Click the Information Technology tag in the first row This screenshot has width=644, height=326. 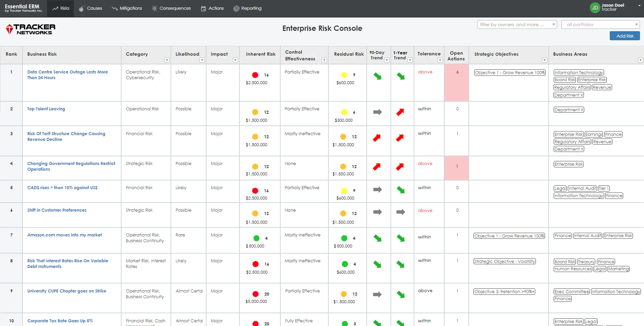(579, 72)
